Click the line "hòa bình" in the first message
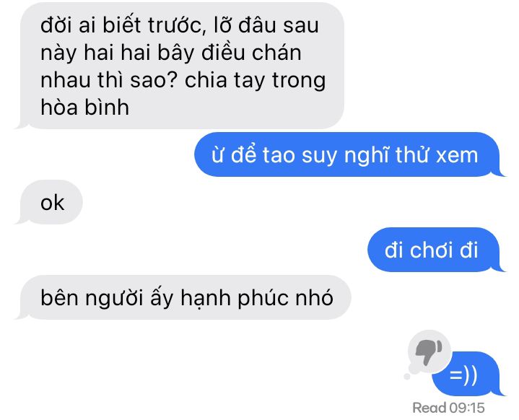This screenshot has height=420, width=519. 84,108
